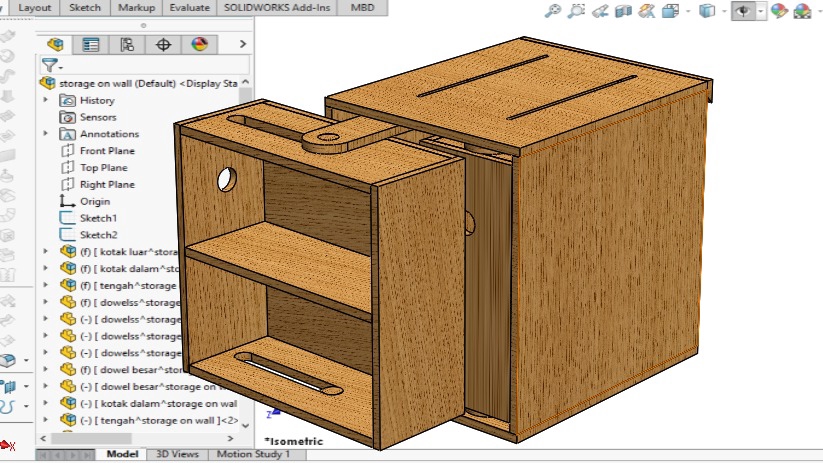
Task: Expand the History tree node
Action: click(46, 100)
